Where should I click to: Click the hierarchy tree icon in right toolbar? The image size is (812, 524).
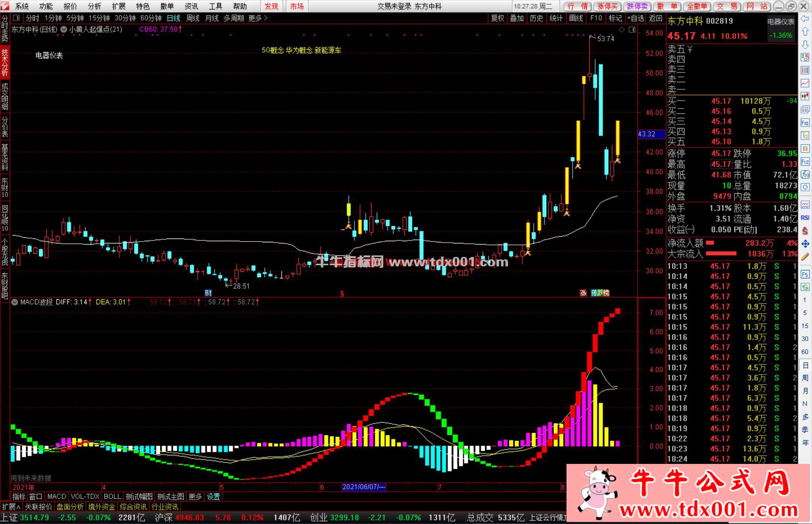805,136
